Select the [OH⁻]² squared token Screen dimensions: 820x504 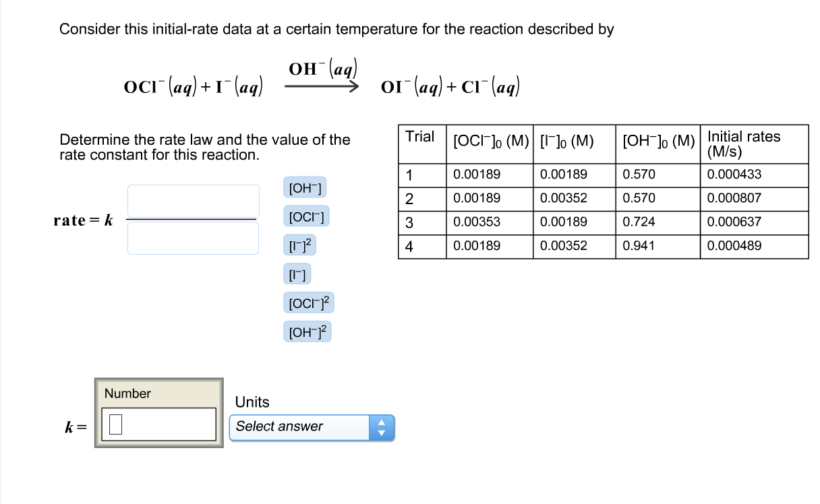pos(307,332)
